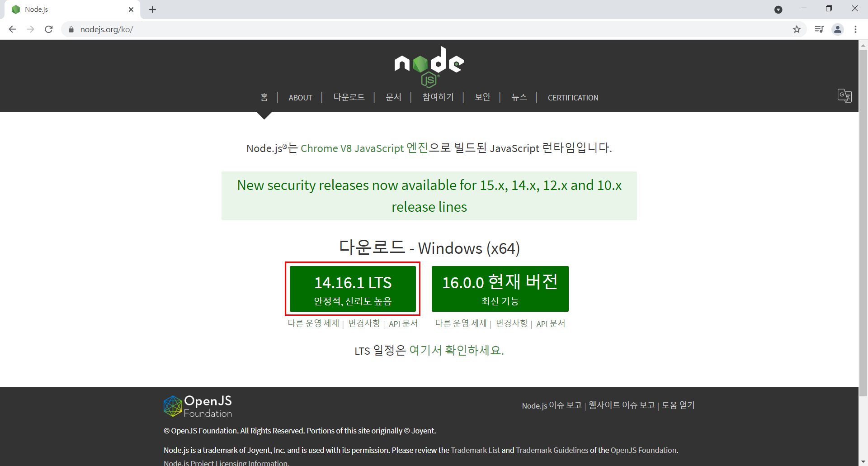868x466 pixels.
Task: Follow the Chrome V8 JavaScript 엔진 link
Action: (364, 148)
